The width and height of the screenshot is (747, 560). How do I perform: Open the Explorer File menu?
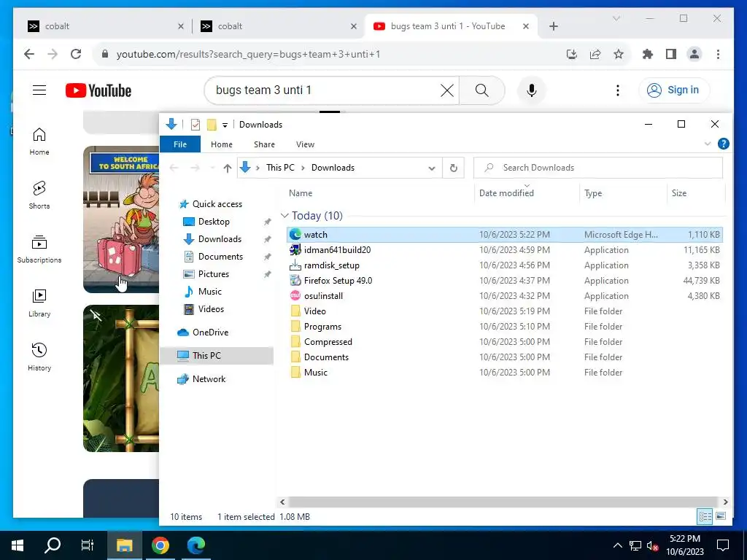180,144
